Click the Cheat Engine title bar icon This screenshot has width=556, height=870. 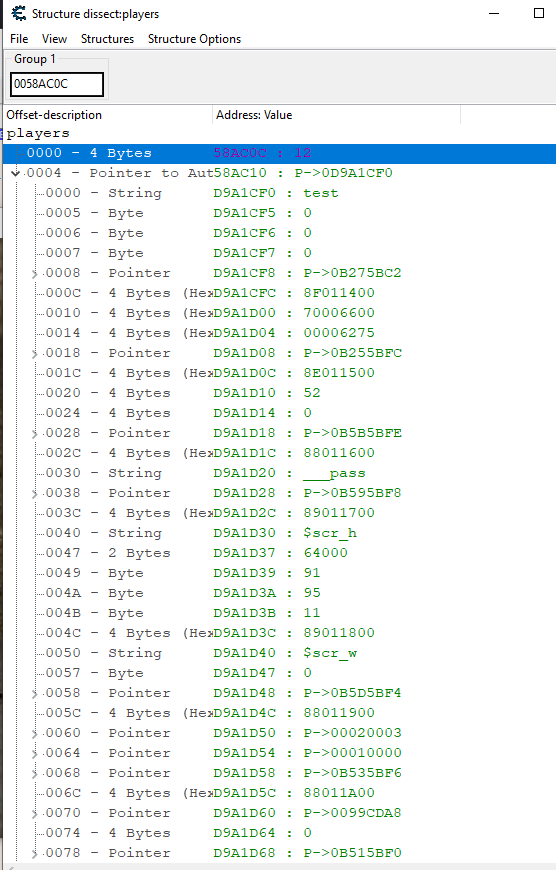[x=18, y=13]
